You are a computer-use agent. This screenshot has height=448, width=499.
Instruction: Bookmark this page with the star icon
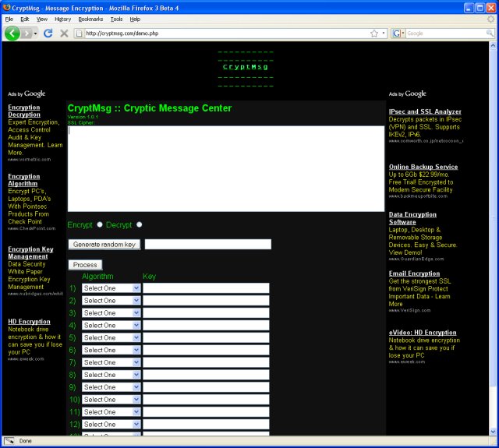(374, 33)
